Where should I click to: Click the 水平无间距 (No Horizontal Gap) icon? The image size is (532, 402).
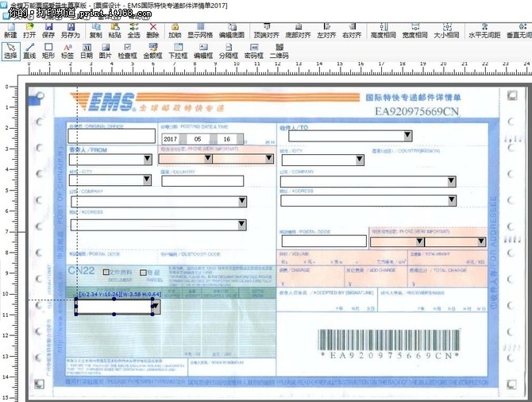(484, 30)
